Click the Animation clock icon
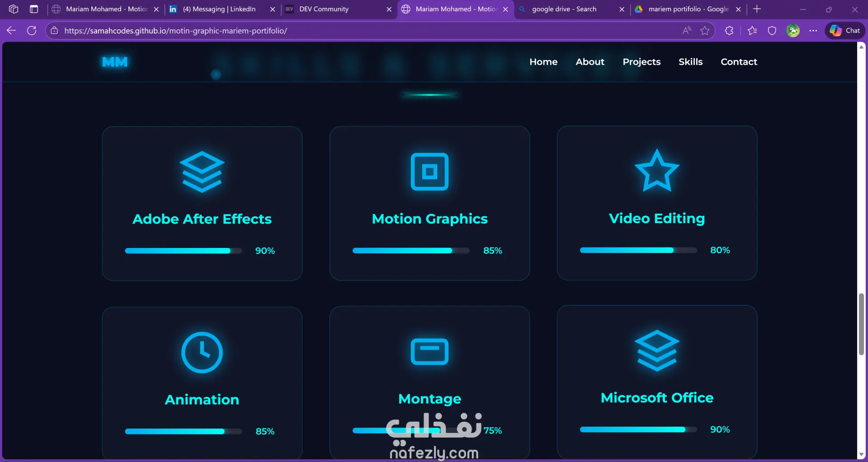Screen dimensions: 868x462 [x=202, y=352]
